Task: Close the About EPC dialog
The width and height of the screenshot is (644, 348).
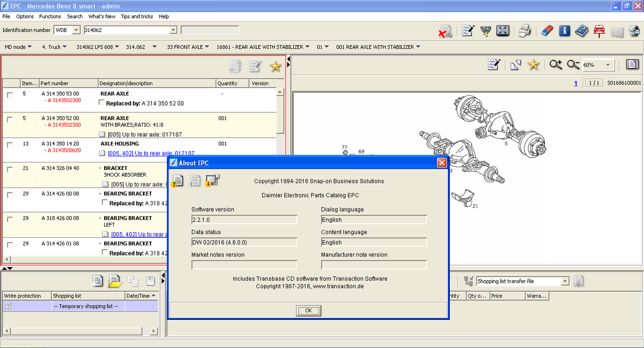Action: tap(442, 162)
